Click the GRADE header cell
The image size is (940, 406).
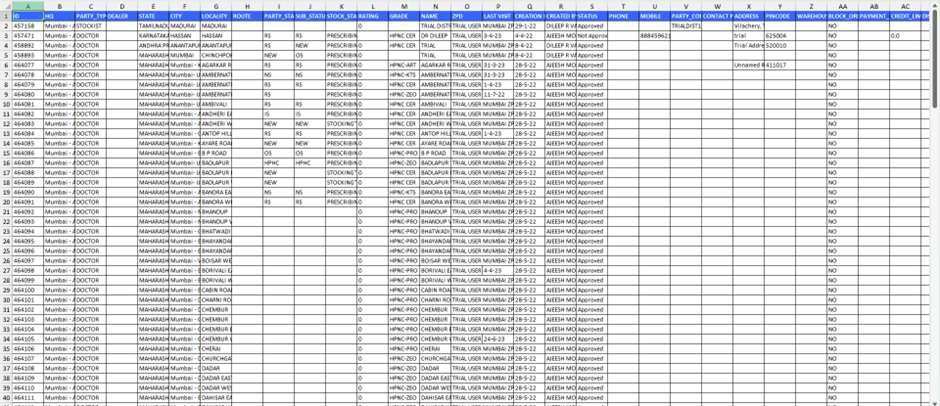403,17
